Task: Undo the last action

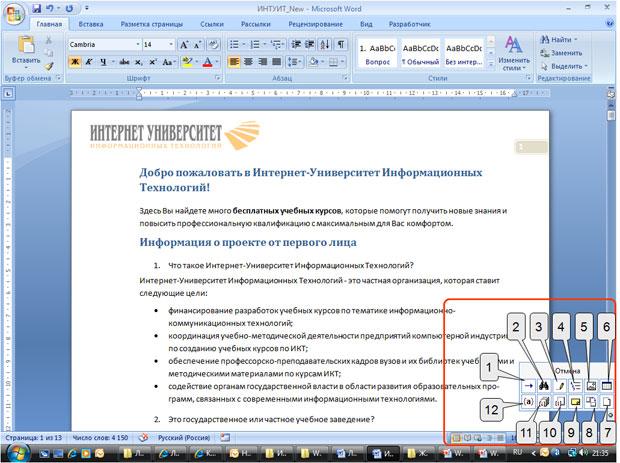Action: (x=50, y=9)
